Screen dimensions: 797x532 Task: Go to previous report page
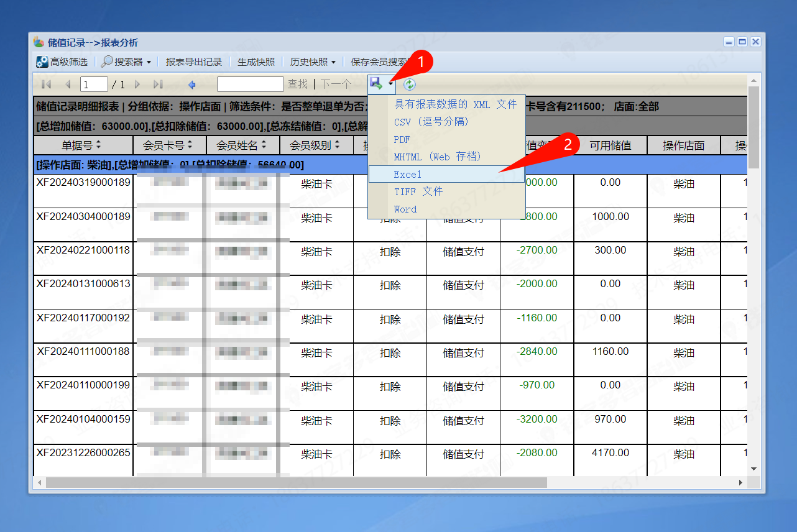(68, 85)
